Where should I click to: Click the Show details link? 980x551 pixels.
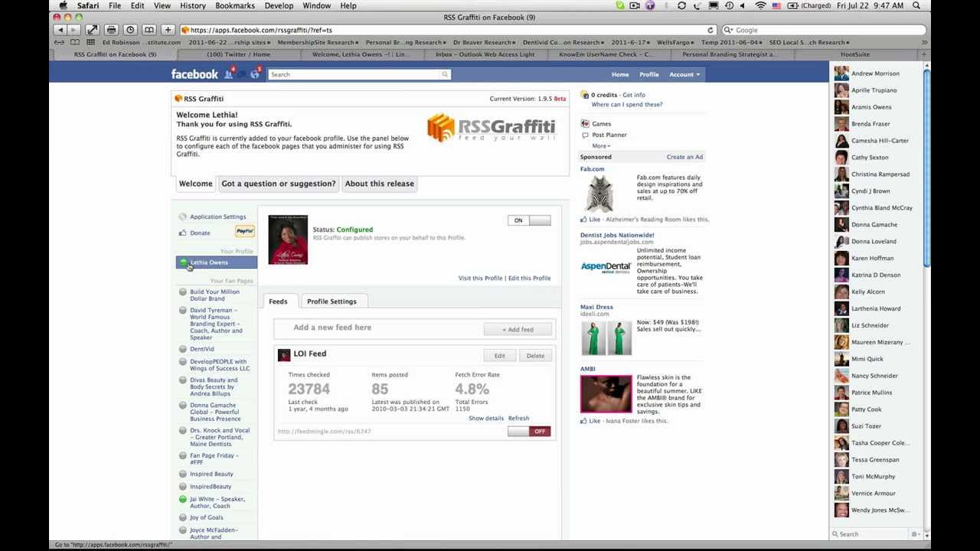[486, 419]
